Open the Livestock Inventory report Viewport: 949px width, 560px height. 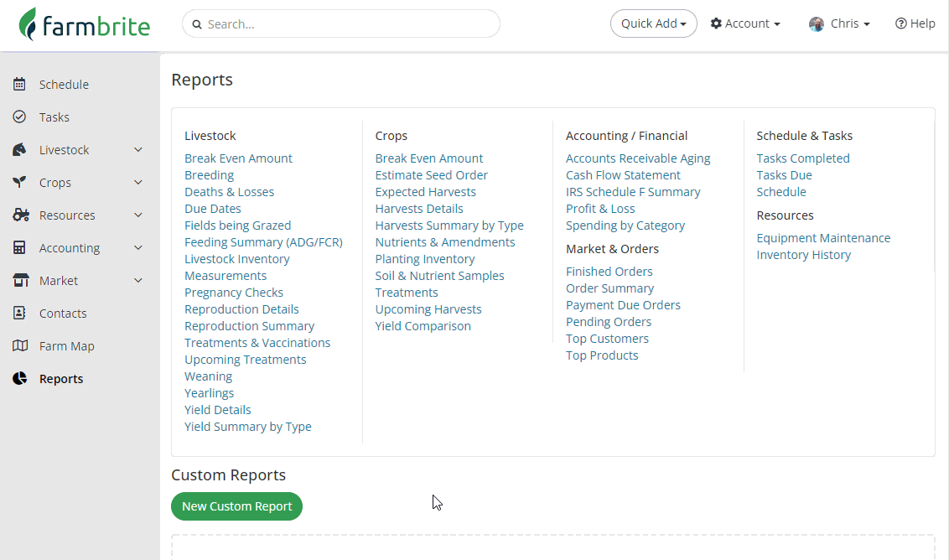pos(236,259)
